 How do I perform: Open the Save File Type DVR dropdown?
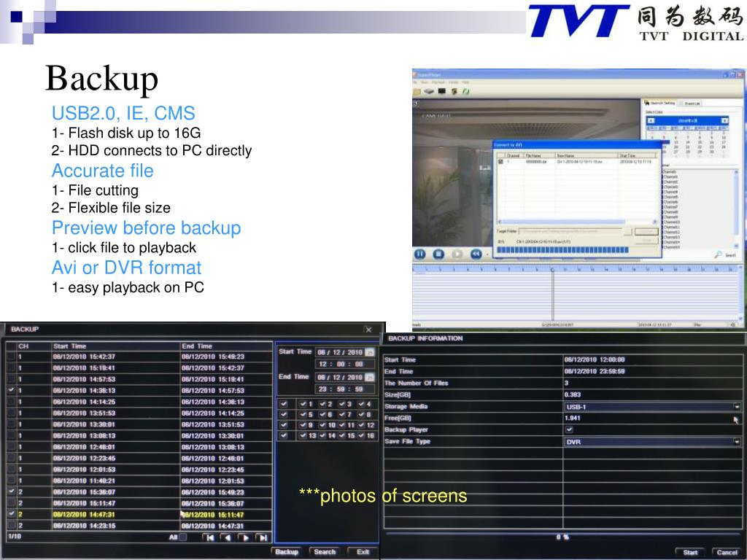click(x=737, y=442)
